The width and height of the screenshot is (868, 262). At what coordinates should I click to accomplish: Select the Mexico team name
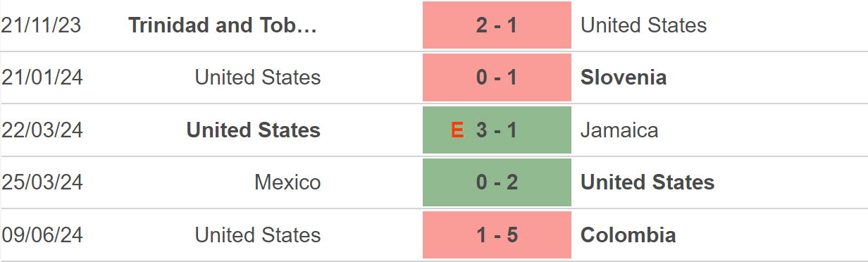tap(287, 182)
